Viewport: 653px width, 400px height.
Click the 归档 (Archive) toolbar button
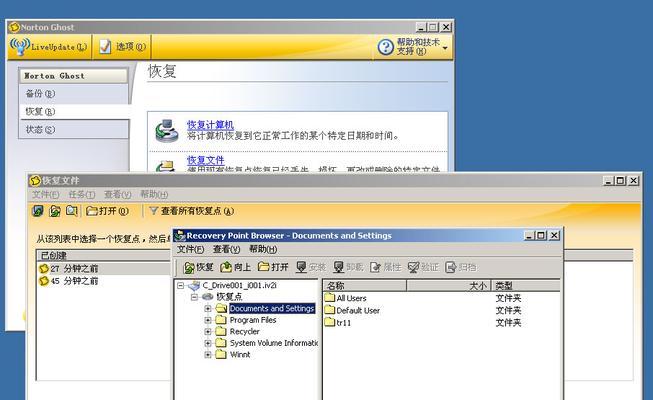click(x=460, y=267)
